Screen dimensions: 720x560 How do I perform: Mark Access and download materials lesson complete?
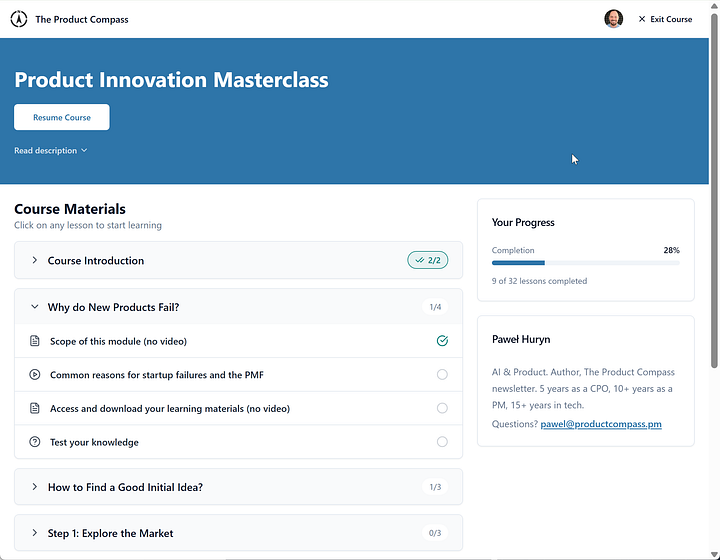442,408
